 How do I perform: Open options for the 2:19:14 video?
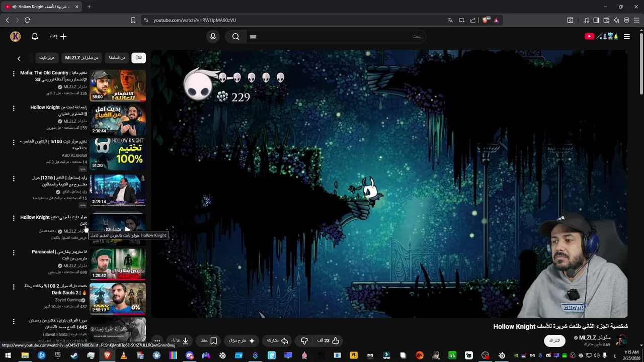tap(14, 178)
